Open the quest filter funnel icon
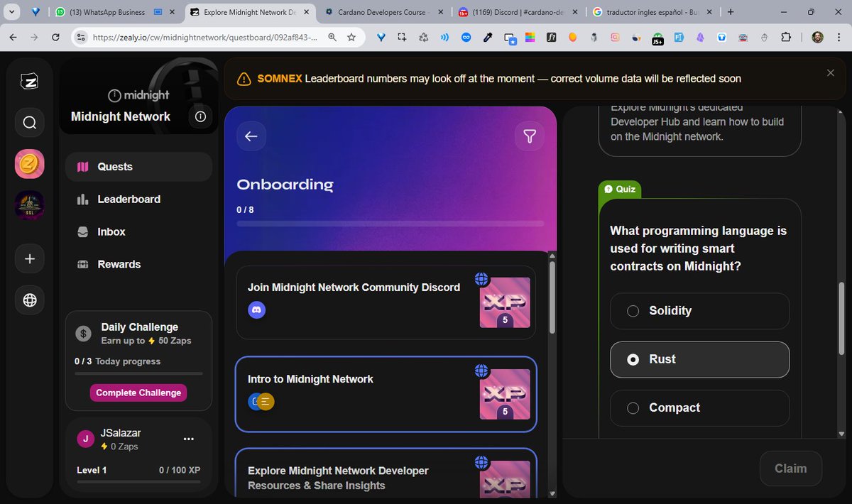852x504 pixels. coord(529,136)
